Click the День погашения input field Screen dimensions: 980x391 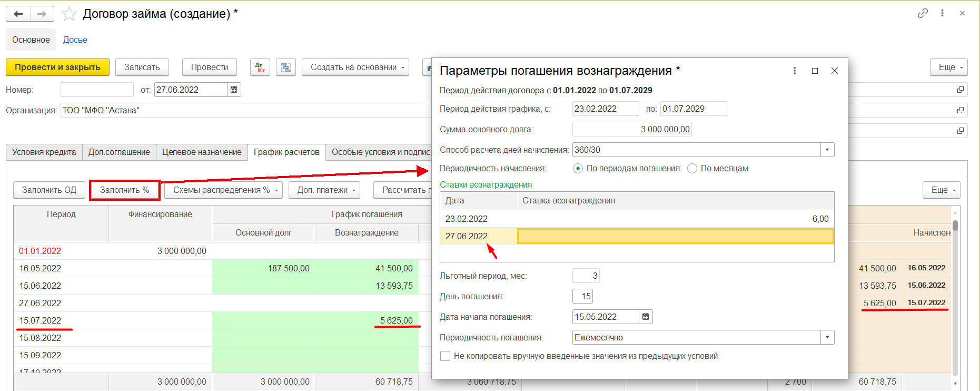[x=582, y=296]
